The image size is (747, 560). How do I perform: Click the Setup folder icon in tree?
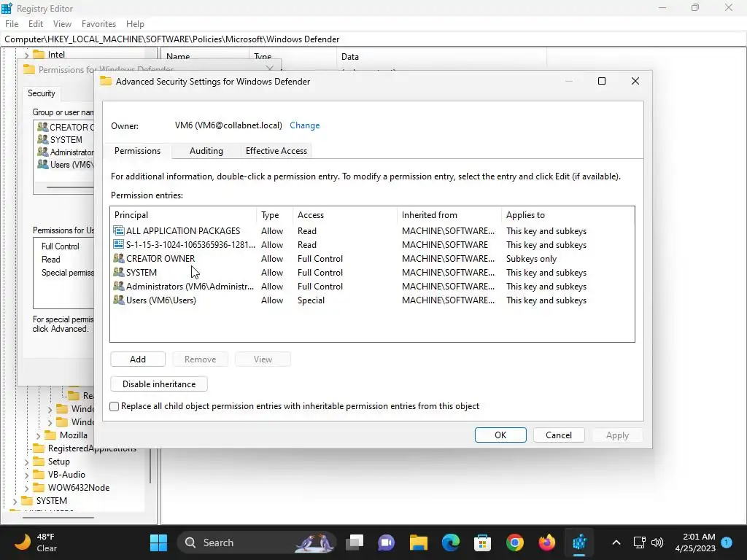coord(39,462)
